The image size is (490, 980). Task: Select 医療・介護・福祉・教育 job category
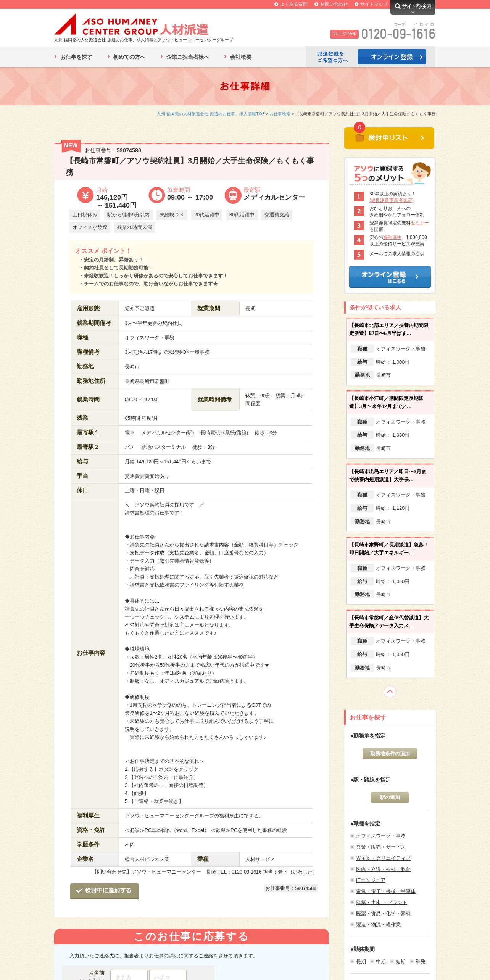[x=383, y=869]
